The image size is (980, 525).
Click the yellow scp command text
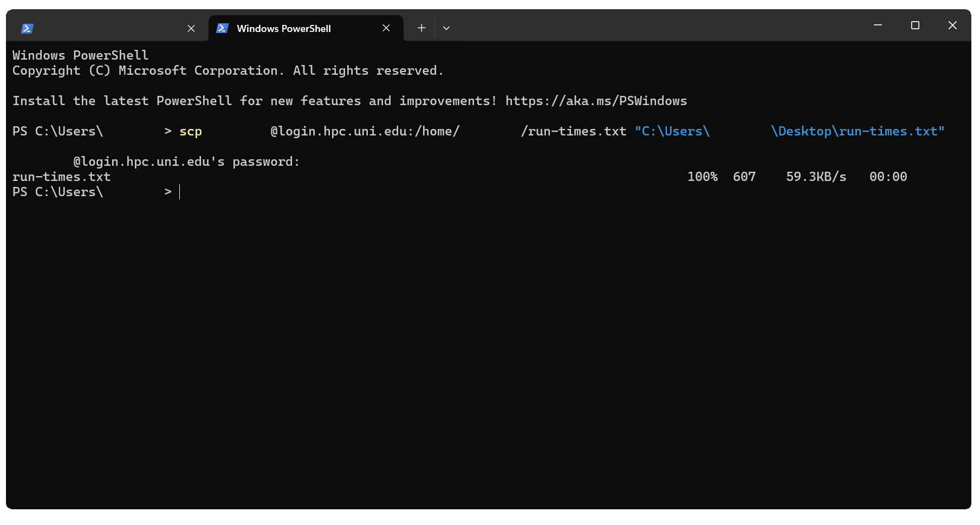[x=191, y=132]
